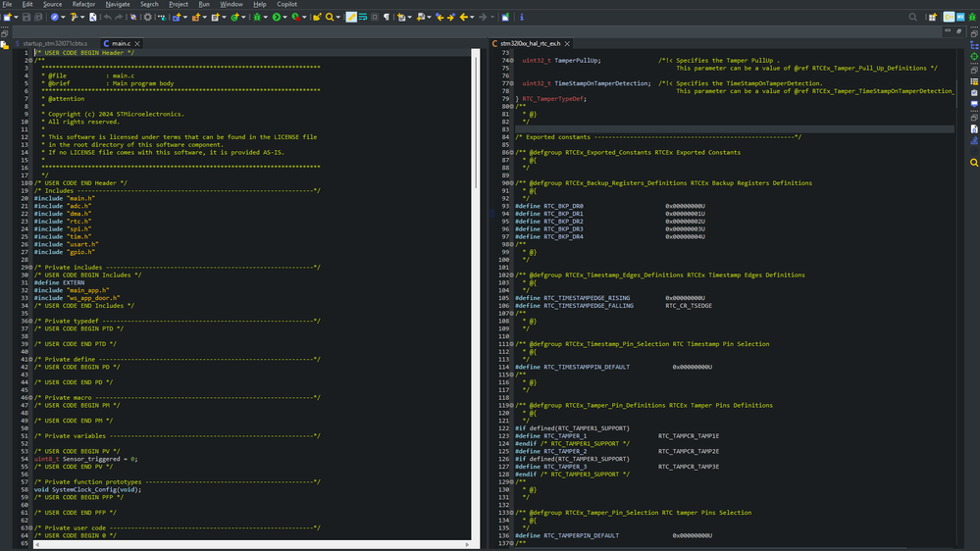This screenshot has height=551, width=980.
Task: Click the yellow Search view icon in right sidebar
Action: pos(973,162)
